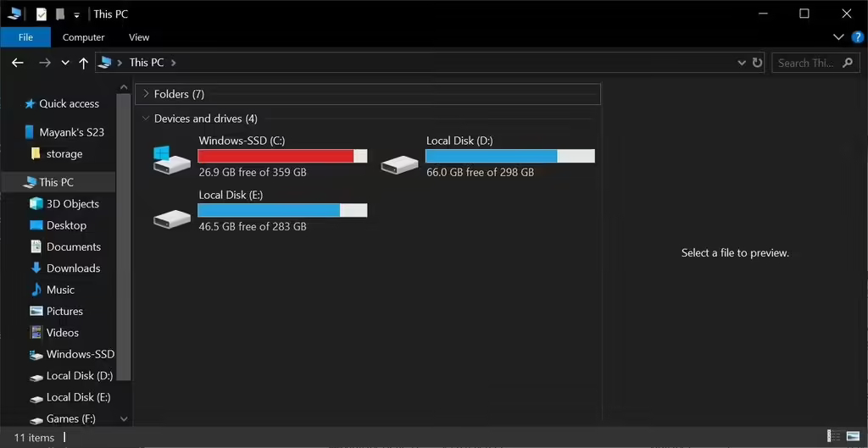Click Properties icon in quick access toolbar
This screenshot has width=868, height=448.
click(x=41, y=14)
